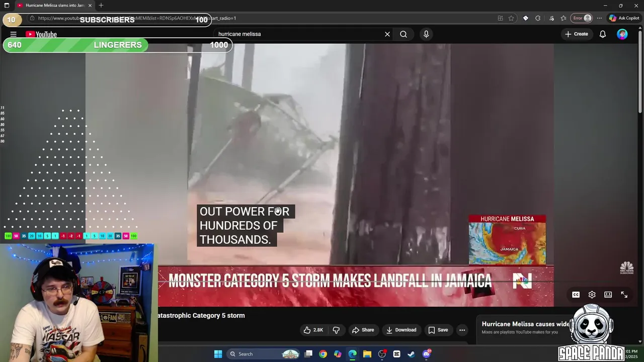
Task: Open the YouTube account avatar menu
Action: (622, 34)
